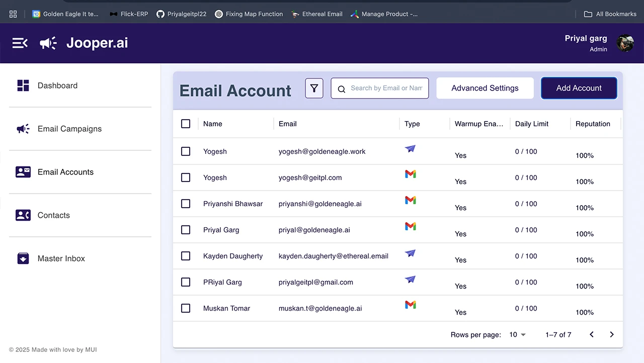This screenshot has height=363, width=644.
Task: Click the Email Accounts card icon
Action: (23, 172)
